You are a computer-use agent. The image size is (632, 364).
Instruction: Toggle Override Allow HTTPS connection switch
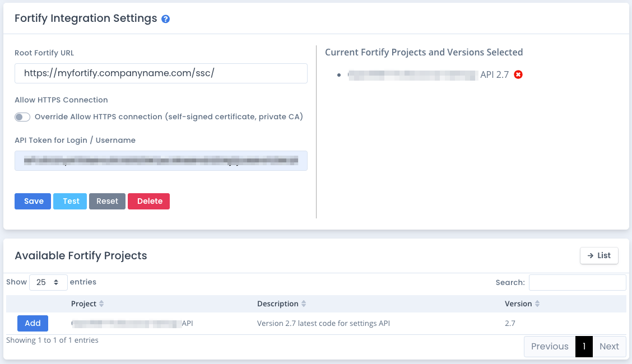point(22,117)
